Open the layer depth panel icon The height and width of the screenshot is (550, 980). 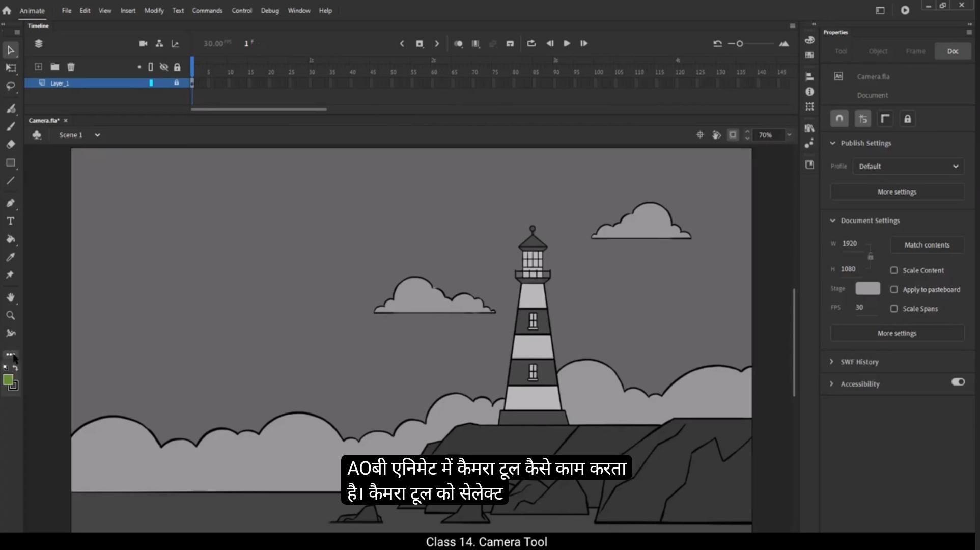176,44
